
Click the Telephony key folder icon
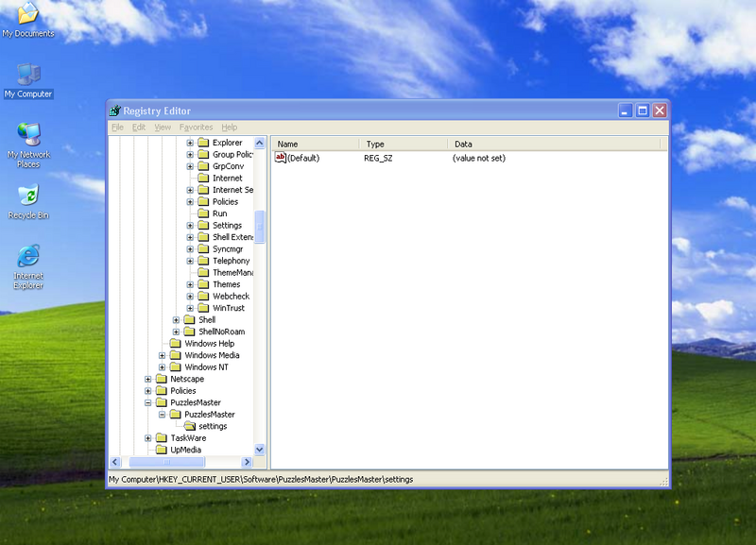(203, 261)
